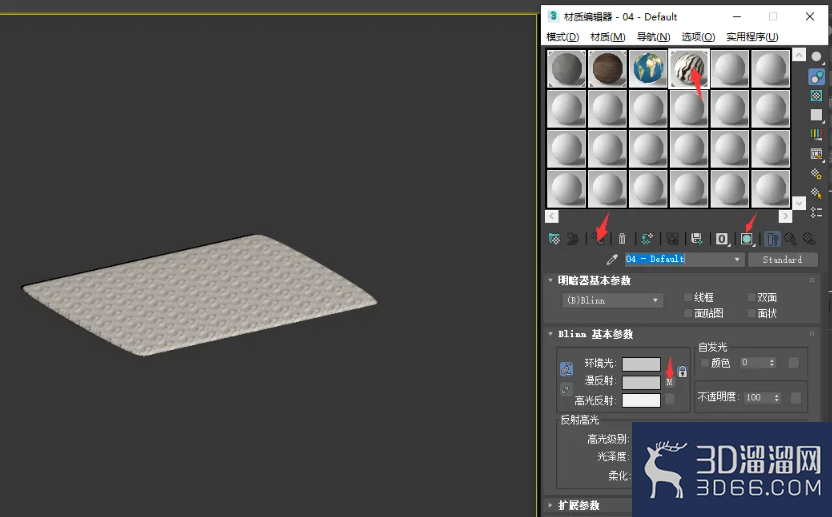Click the Make Preview filmstrip icon
The width and height of the screenshot is (832, 517).
[x=817, y=154]
